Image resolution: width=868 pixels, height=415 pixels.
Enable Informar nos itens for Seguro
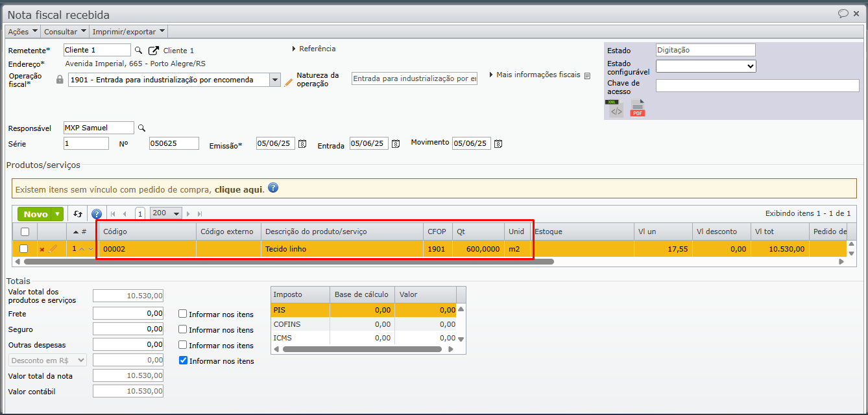coord(183,329)
